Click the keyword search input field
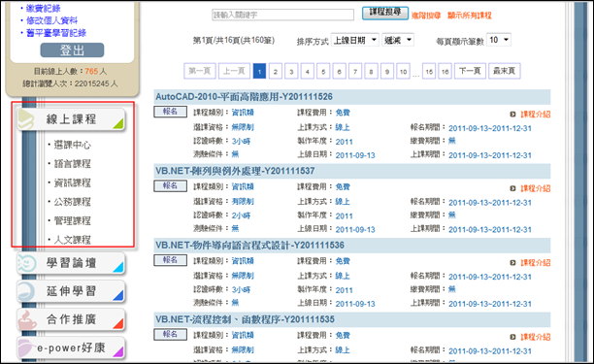 (x=282, y=15)
